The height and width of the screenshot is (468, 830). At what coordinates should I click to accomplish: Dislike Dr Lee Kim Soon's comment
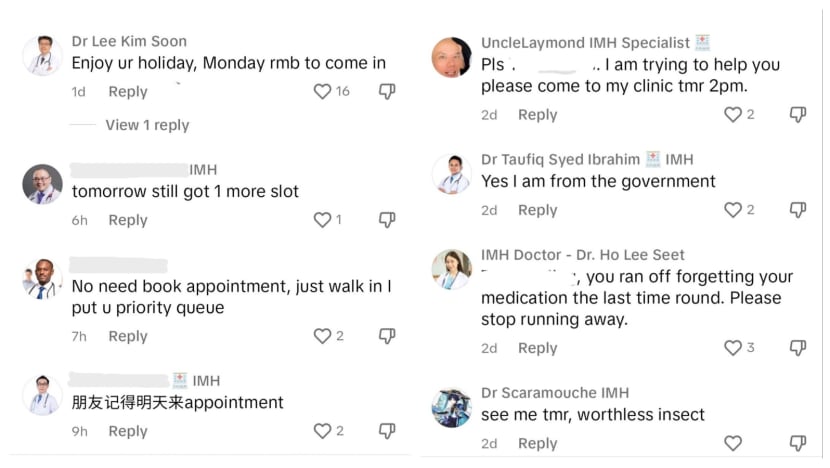[x=387, y=92]
